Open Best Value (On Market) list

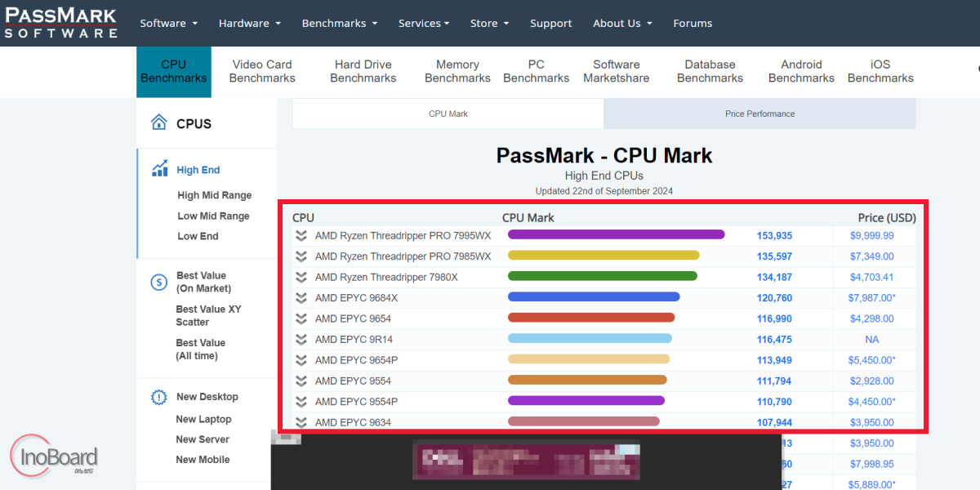pyautogui.click(x=203, y=282)
